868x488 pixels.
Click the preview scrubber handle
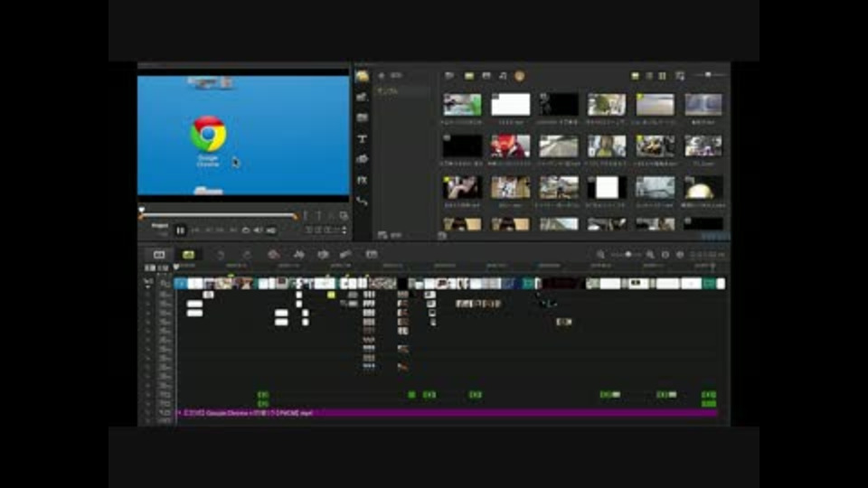pos(142,211)
